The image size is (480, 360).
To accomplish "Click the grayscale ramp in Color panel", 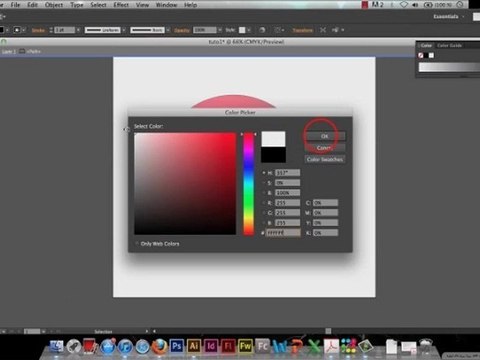I will click(449, 67).
